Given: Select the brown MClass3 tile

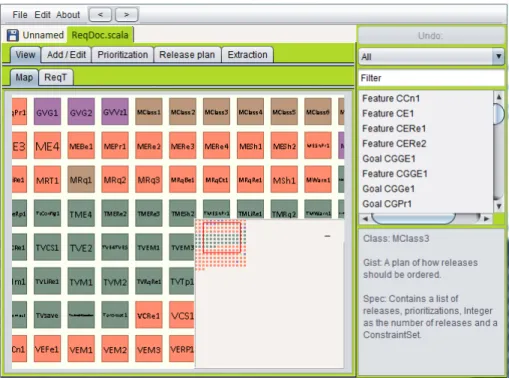Looking at the screenshot, I should pos(216,112).
